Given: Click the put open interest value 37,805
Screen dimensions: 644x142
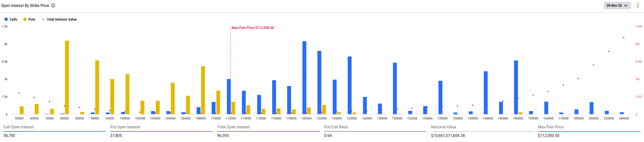Looking at the screenshot, I should point(116,136).
